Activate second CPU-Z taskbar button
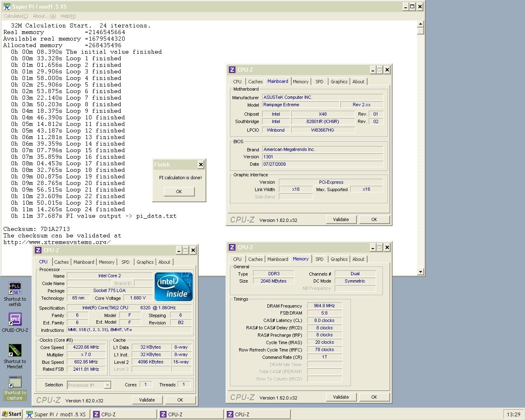The image size is (525, 420). (x=191, y=414)
